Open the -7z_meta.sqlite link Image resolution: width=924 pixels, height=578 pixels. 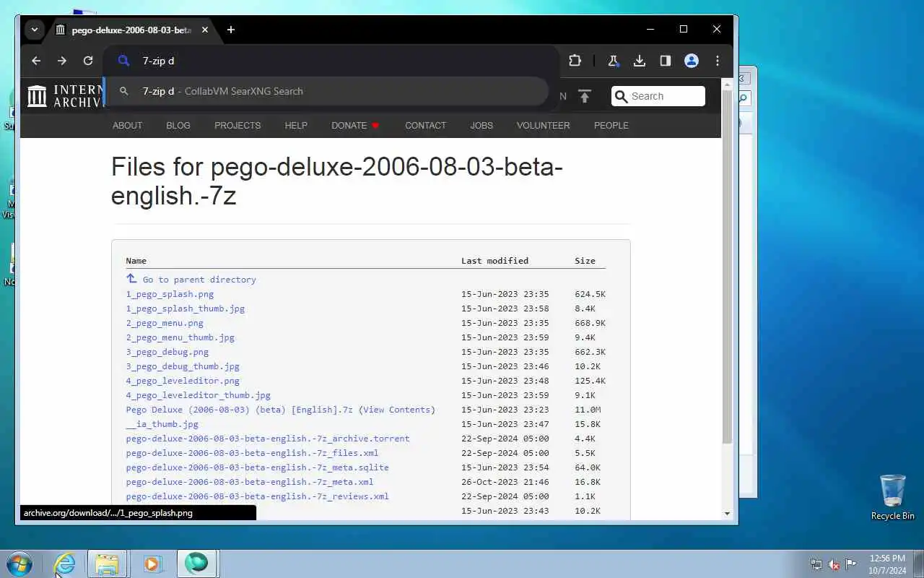(258, 467)
